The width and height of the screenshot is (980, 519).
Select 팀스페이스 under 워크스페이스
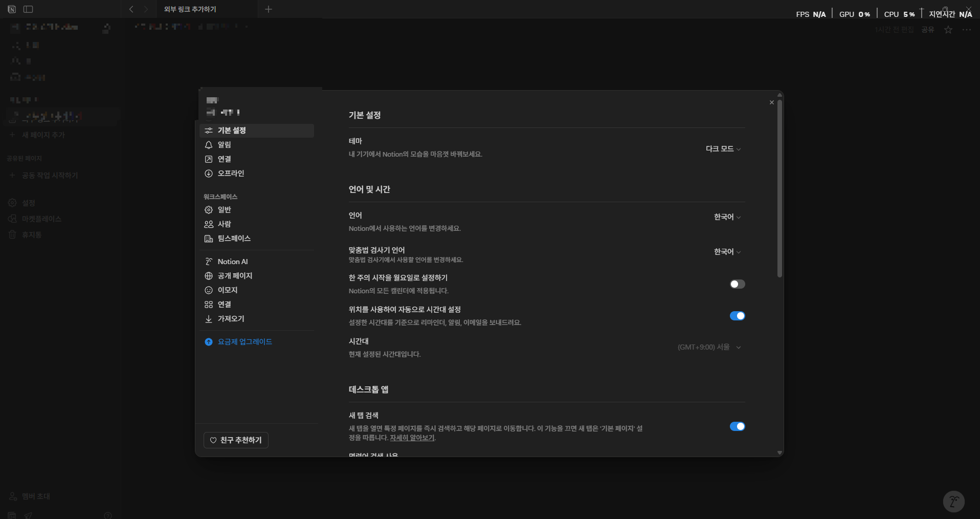257,239
